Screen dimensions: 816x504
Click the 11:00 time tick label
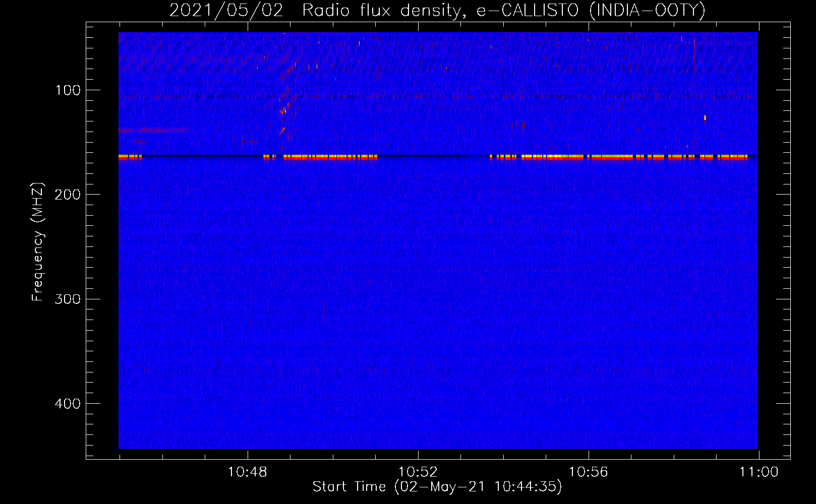click(x=759, y=472)
